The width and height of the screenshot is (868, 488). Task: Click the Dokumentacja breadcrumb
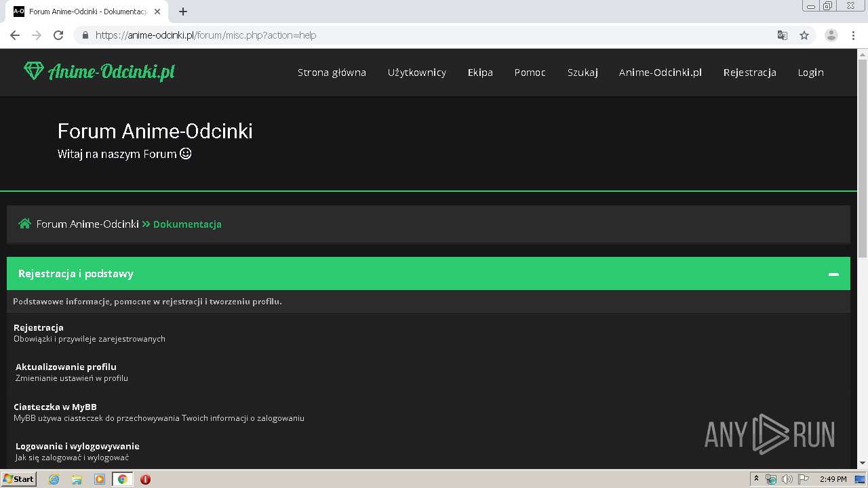click(187, 224)
